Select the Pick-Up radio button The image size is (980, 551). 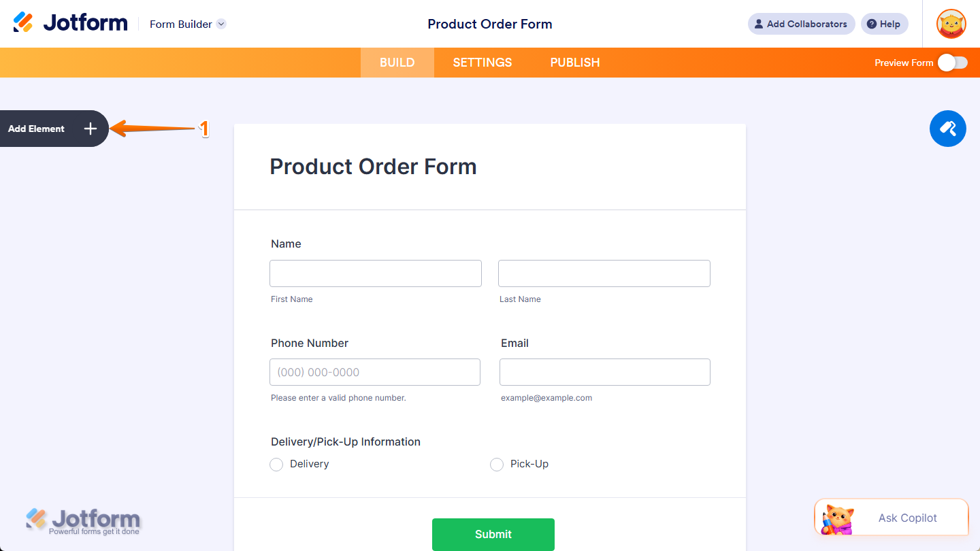[x=497, y=464]
